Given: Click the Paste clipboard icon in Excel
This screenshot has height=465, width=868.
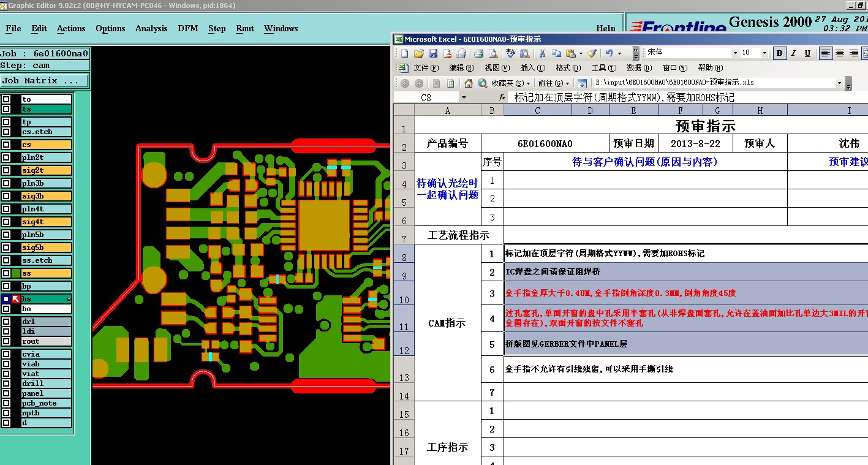Looking at the screenshot, I should coord(570,53).
